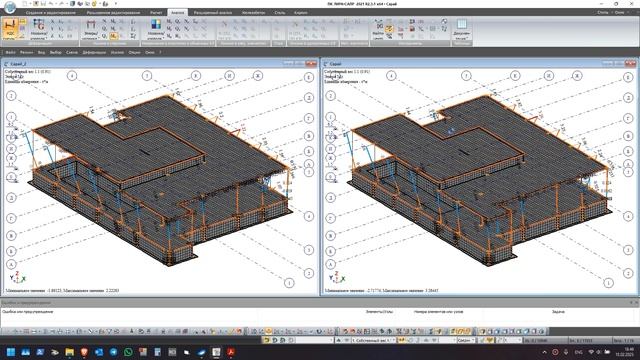
Task: Open WhatsApp from taskbar
Action: (128, 352)
